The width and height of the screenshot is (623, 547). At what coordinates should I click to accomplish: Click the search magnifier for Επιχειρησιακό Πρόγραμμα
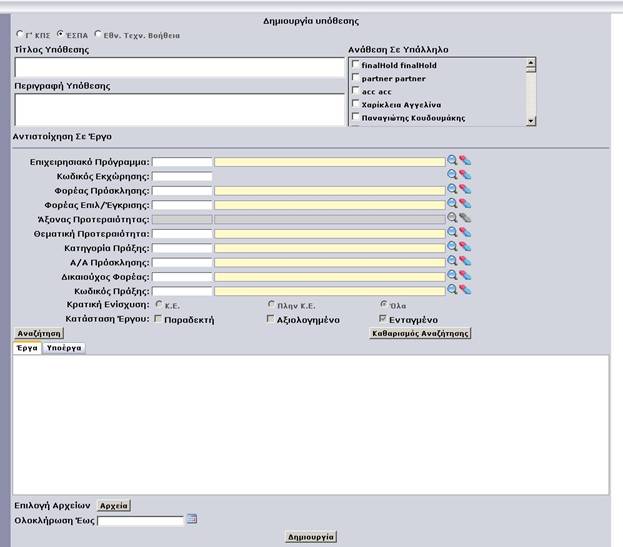[x=452, y=161]
